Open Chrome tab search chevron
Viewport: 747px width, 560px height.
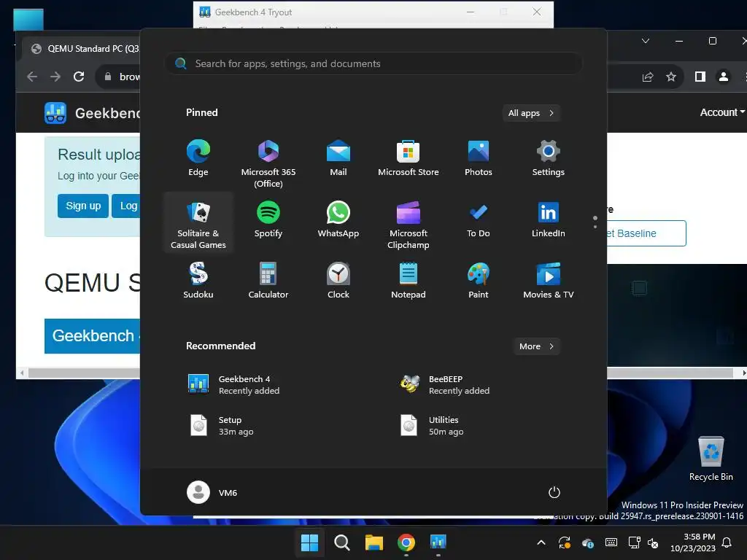coord(646,41)
